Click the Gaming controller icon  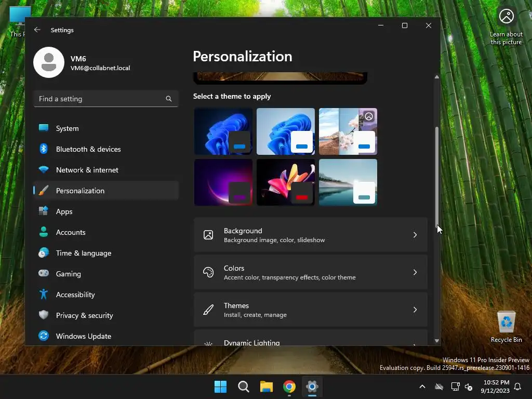(44, 273)
